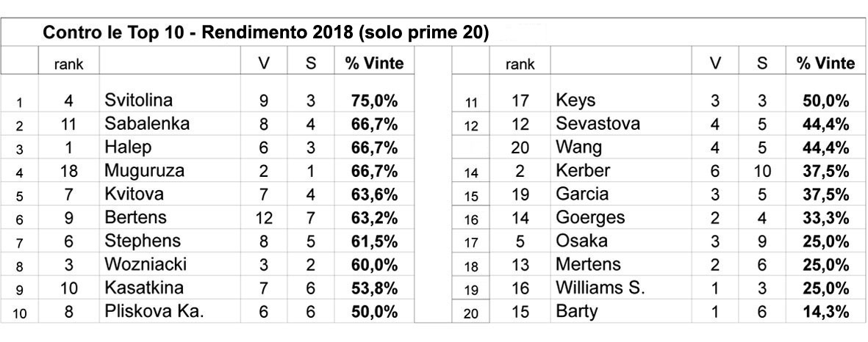Click the table title 'Contro le Top 10'
The width and height of the screenshot is (868, 342).
[x=267, y=34]
